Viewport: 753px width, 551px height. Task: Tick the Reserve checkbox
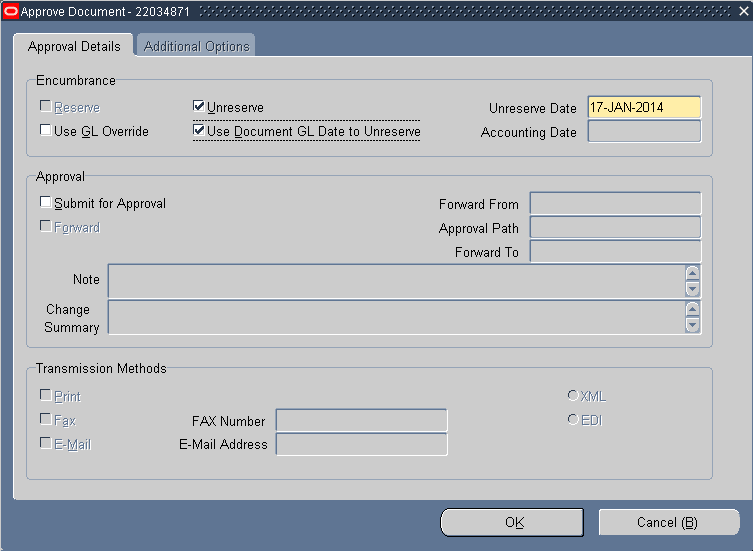(46, 106)
